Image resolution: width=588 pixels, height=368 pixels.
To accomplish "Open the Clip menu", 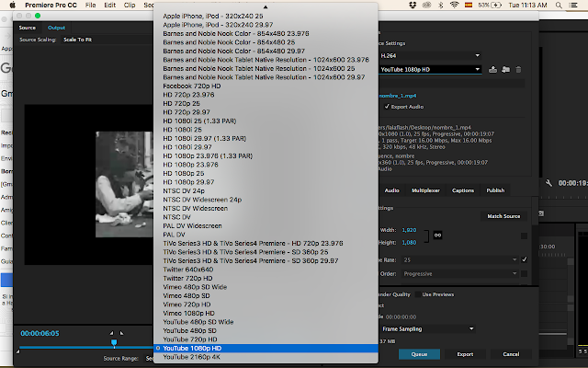I will pos(130,5).
